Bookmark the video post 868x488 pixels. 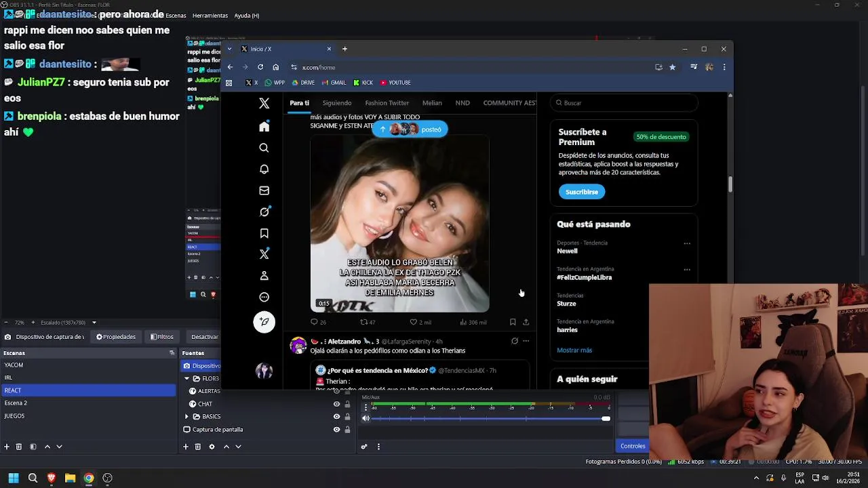pos(513,322)
